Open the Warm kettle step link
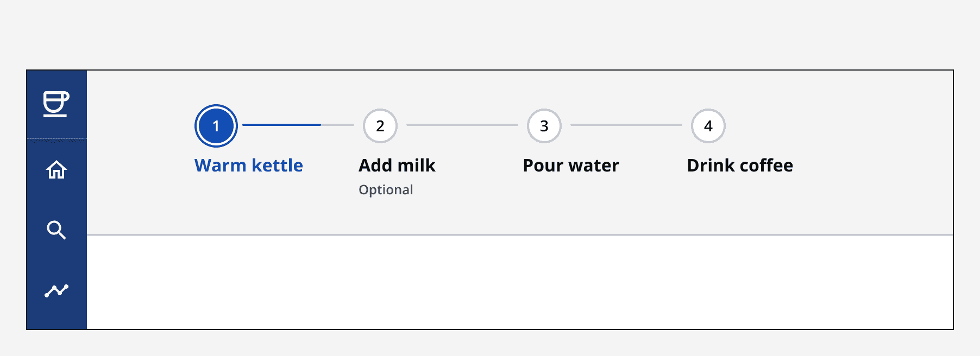Image resolution: width=980 pixels, height=356 pixels. pyautogui.click(x=248, y=165)
